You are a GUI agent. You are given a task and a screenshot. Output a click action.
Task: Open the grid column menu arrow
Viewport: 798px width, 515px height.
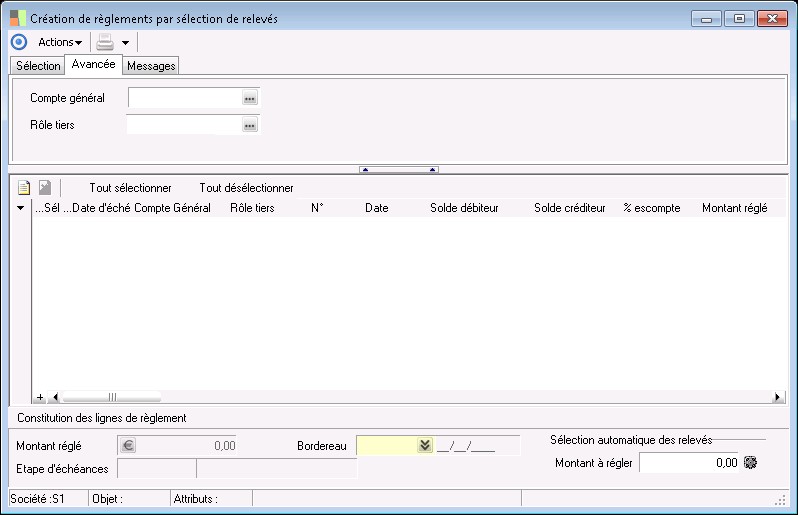(20, 208)
